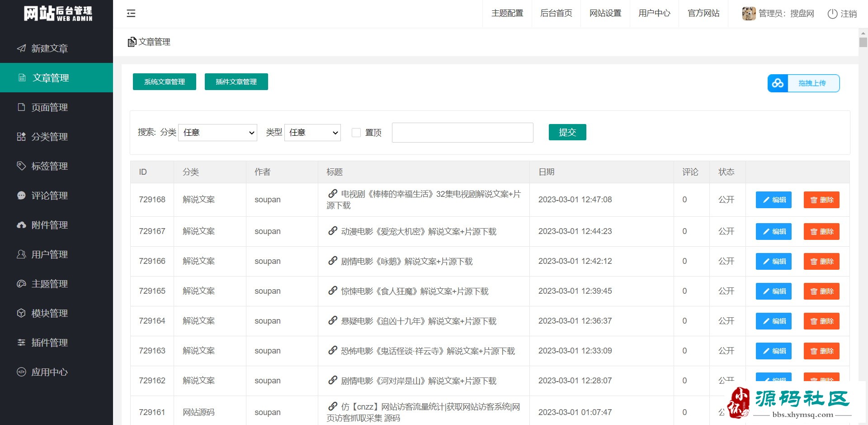Open 主题配置 in top navigation
The width and height of the screenshot is (868, 425).
click(507, 14)
